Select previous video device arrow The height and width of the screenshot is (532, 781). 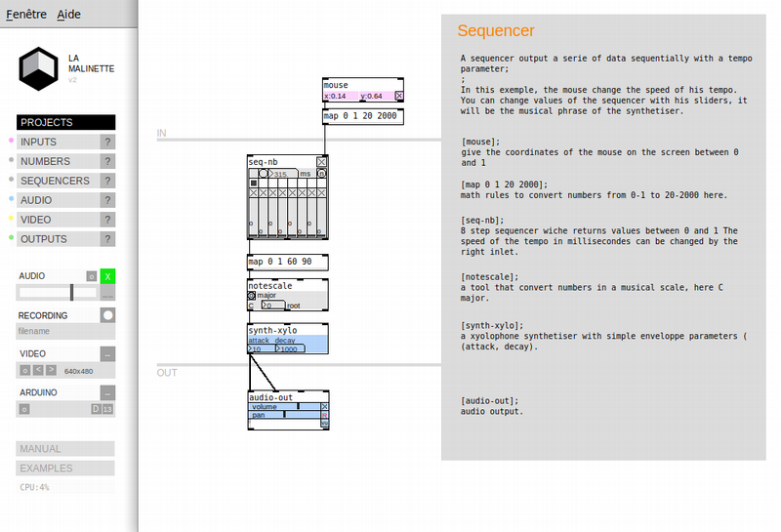pyautogui.click(x=38, y=370)
